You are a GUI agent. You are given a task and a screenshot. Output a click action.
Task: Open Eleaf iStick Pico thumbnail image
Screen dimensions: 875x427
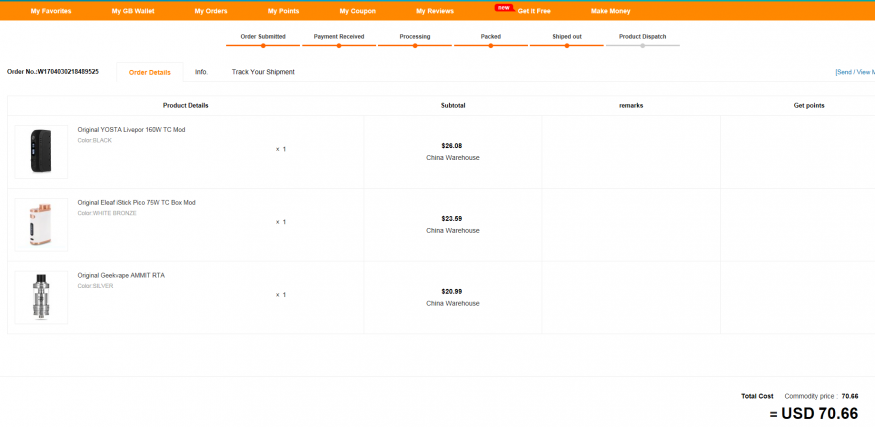pos(41,224)
